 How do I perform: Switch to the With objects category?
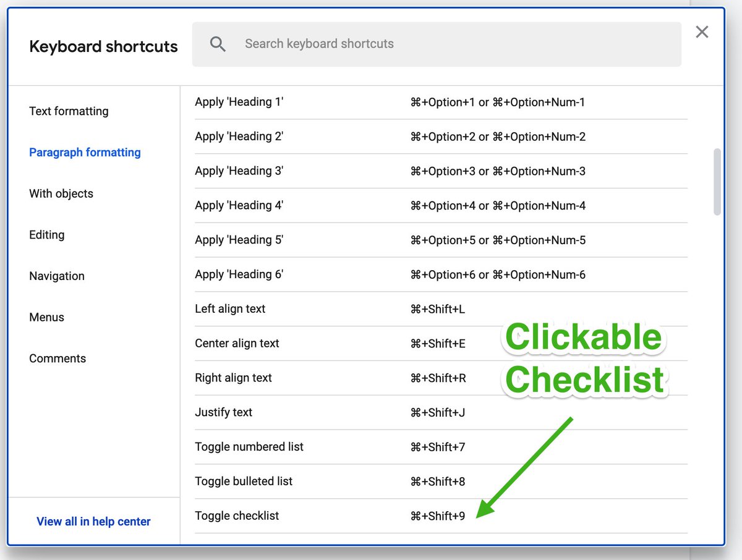coord(61,193)
